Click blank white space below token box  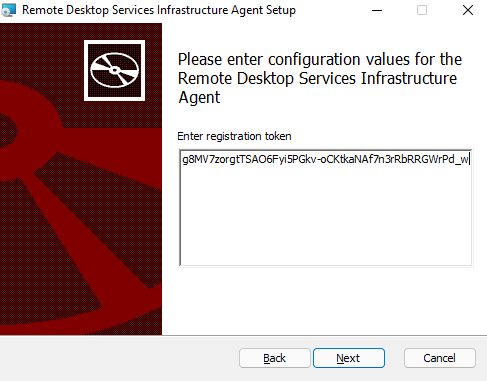[x=325, y=300]
